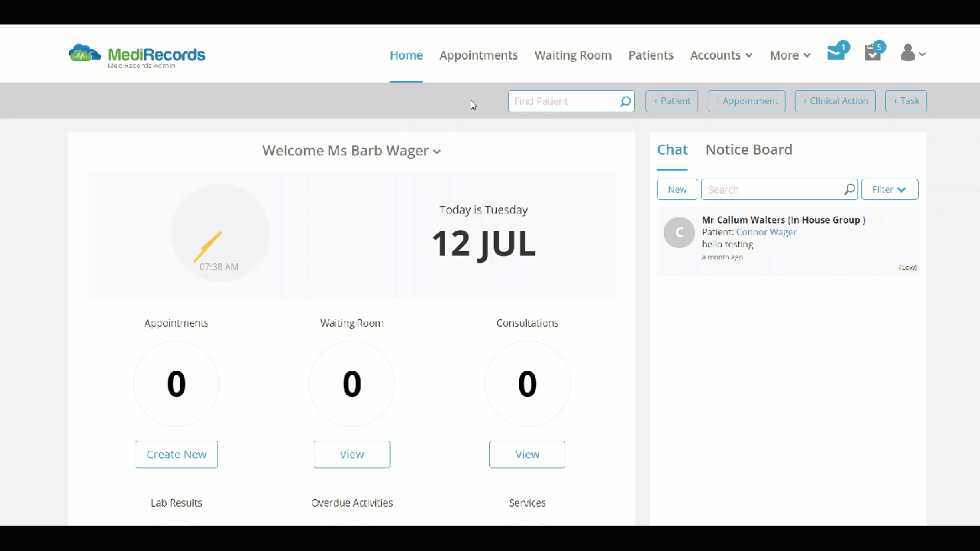
Task: Click the analog clock widget
Action: pyautogui.click(x=220, y=233)
